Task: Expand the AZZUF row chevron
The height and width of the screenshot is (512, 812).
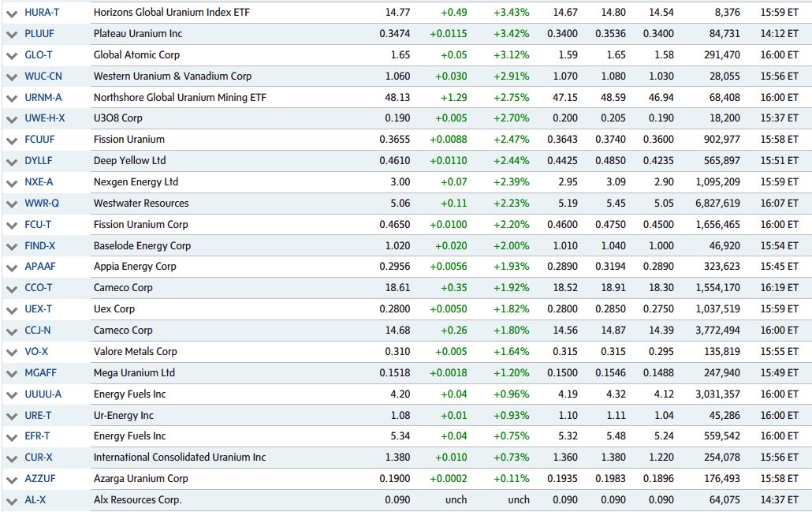Action: pos(11,480)
